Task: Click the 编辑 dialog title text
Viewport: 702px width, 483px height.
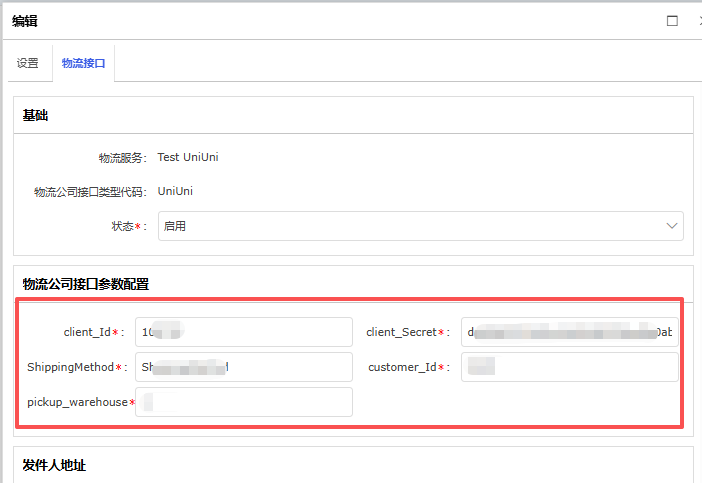Action: (25, 21)
